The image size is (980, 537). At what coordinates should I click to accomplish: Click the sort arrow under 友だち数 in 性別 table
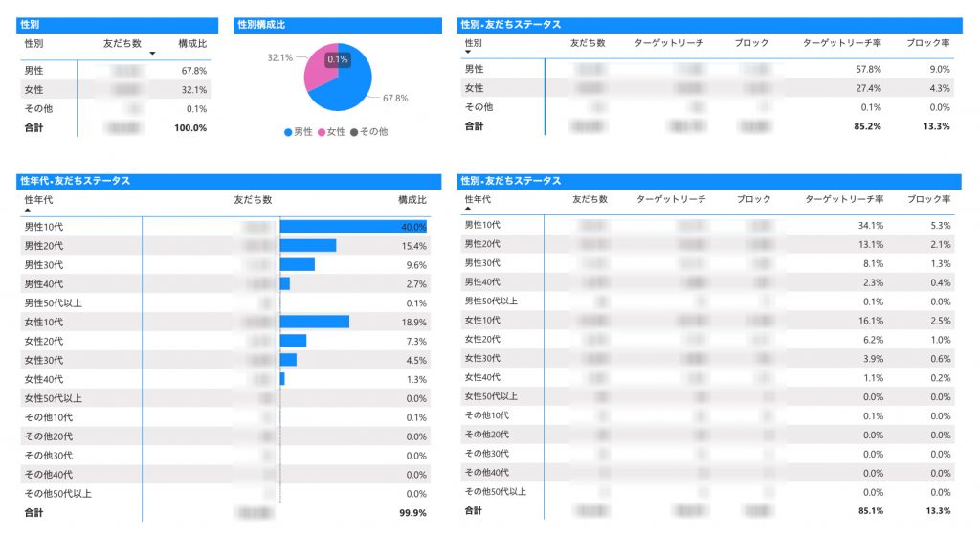pyautogui.click(x=152, y=54)
